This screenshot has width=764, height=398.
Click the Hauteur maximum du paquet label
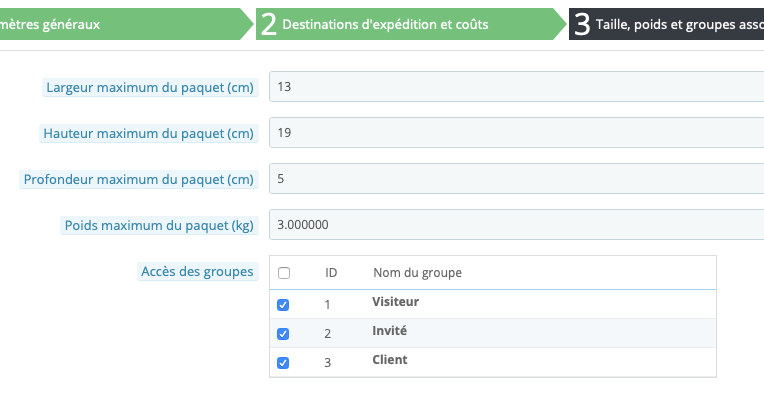point(149,133)
